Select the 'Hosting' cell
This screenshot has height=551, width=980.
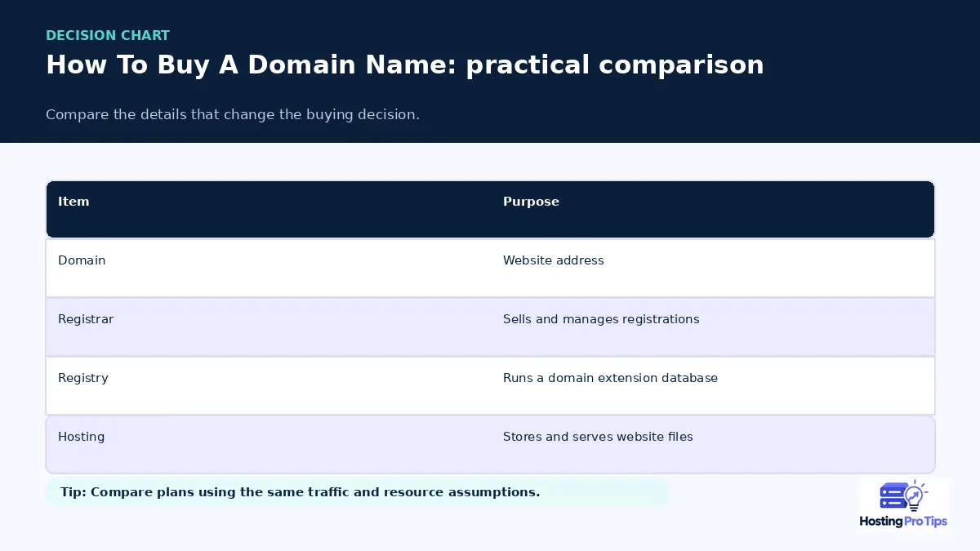coord(82,437)
